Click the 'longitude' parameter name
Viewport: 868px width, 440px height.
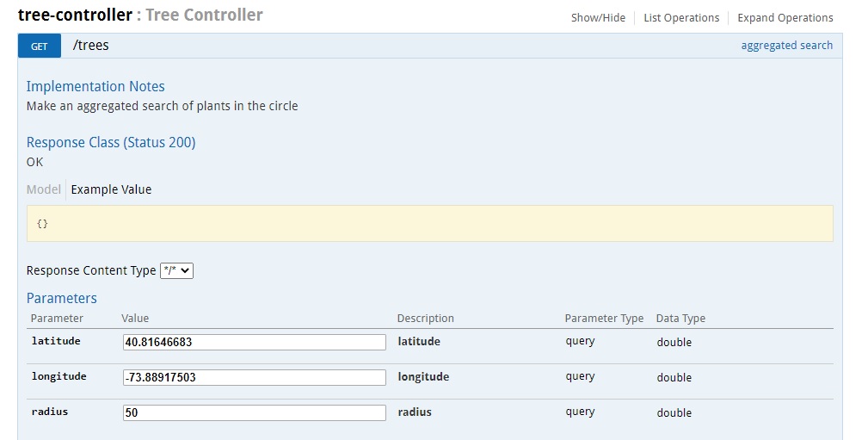59,376
